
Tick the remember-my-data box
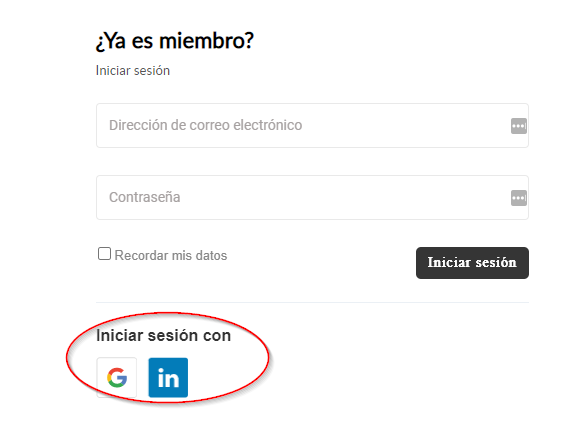pos(104,254)
